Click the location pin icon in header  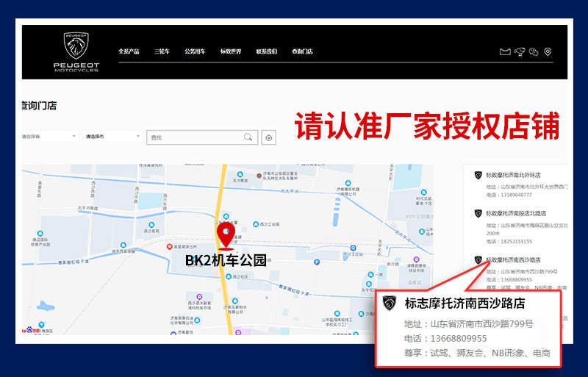pos(548,51)
